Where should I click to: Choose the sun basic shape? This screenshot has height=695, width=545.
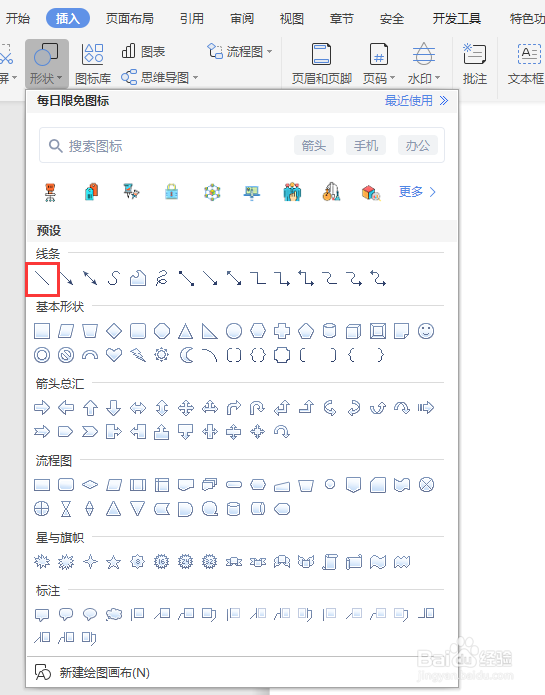(162, 355)
